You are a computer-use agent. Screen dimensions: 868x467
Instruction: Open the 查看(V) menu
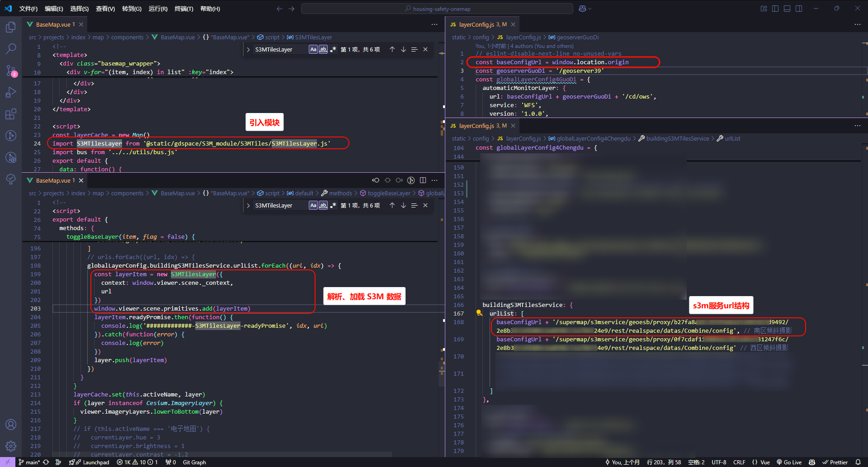(x=105, y=9)
